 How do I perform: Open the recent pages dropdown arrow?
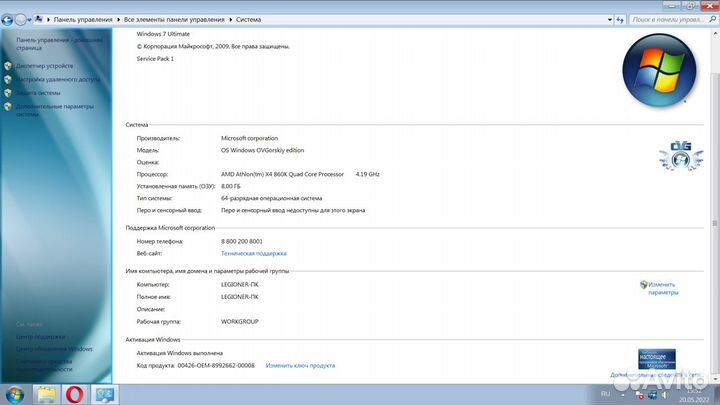(x=29, y=20)
